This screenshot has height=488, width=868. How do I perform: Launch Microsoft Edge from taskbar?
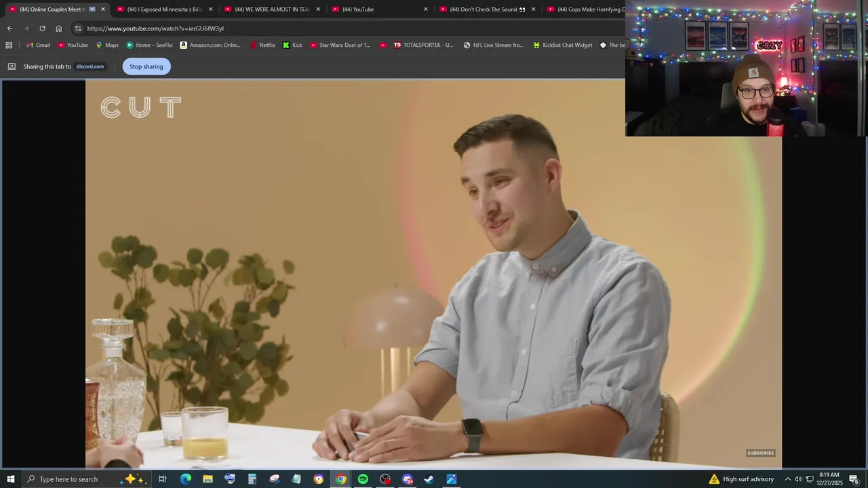pos(185,479)
